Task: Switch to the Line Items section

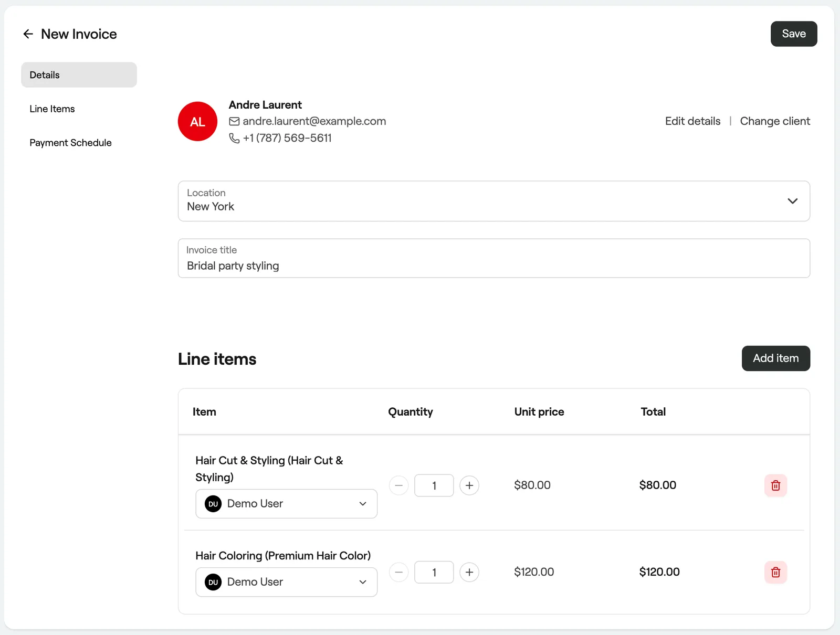Action: [52, 109]
